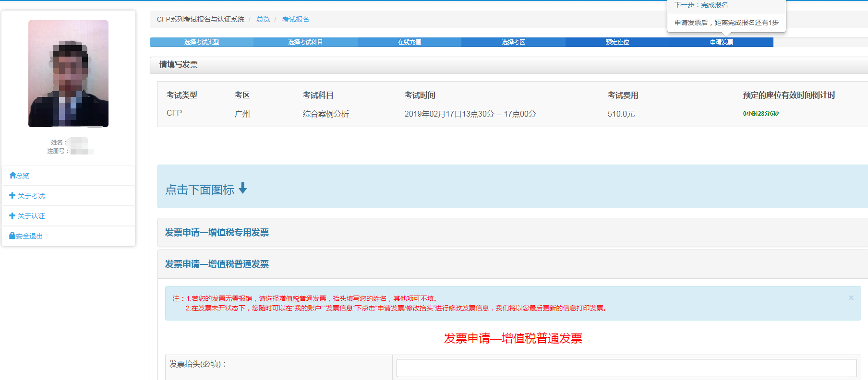Click the exam area 广州
Viewport: 868px width, 380px height.
click(x=242, y=114)
